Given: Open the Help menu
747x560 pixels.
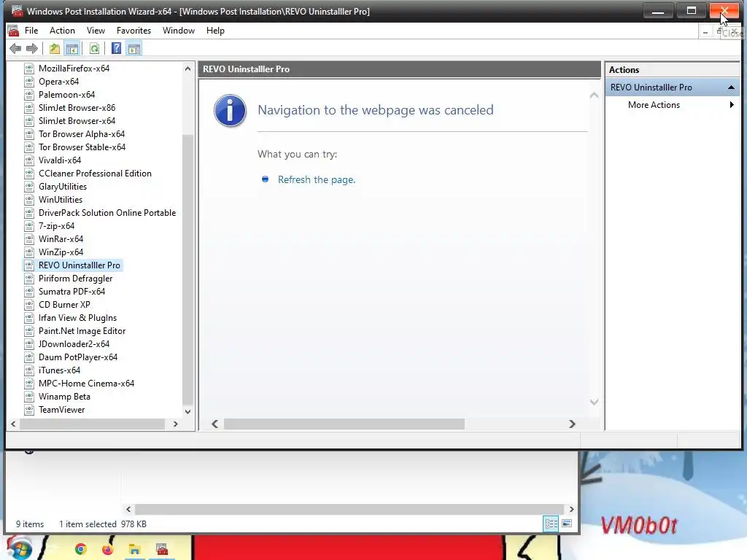Looking at the screenshot, I should [215, 31].
